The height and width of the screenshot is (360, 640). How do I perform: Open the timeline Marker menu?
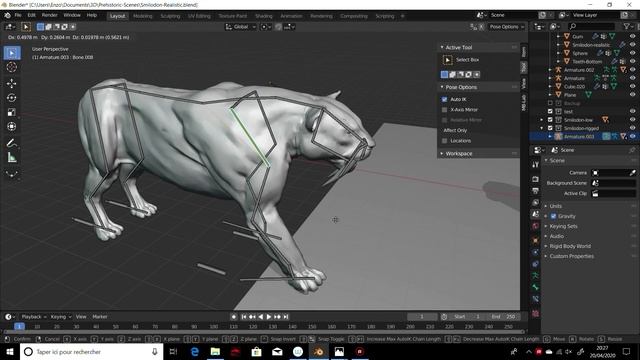pyautogui.click(x=100, y=317)
